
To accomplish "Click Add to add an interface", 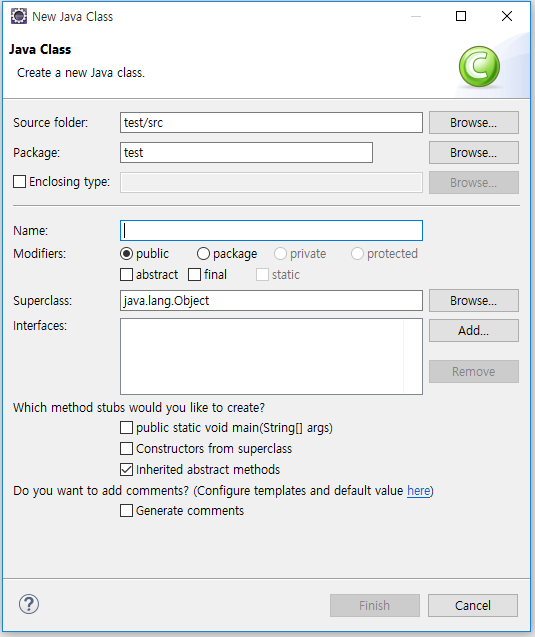I will pyautogui.click(x=474, y=330).
